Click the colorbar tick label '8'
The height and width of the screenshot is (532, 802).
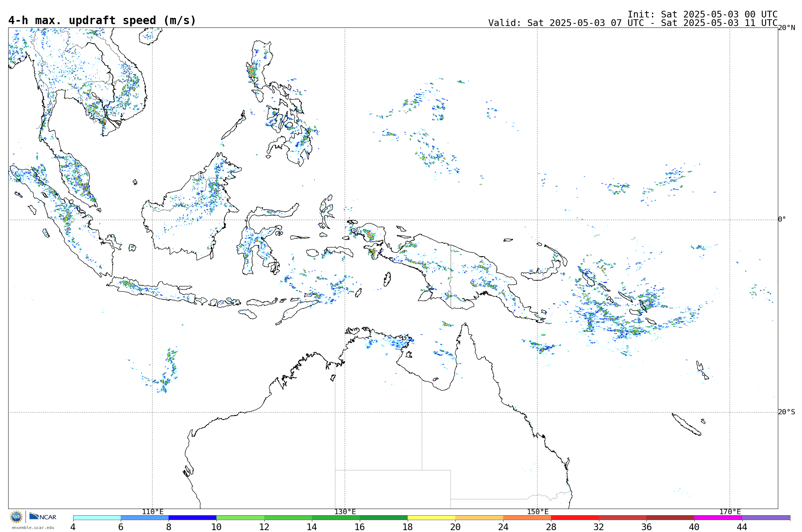(169, 527)
